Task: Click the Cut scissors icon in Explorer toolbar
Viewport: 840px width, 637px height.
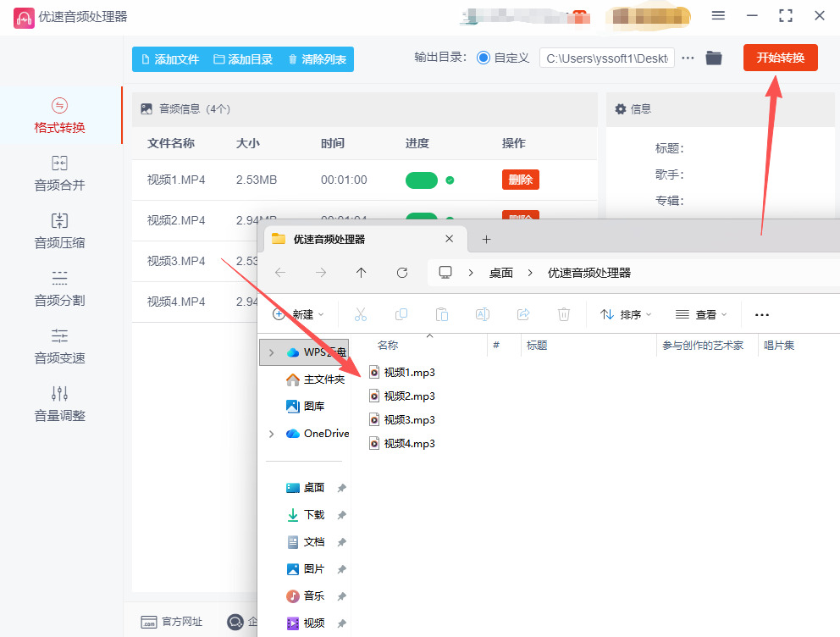Action: [361, 314]
